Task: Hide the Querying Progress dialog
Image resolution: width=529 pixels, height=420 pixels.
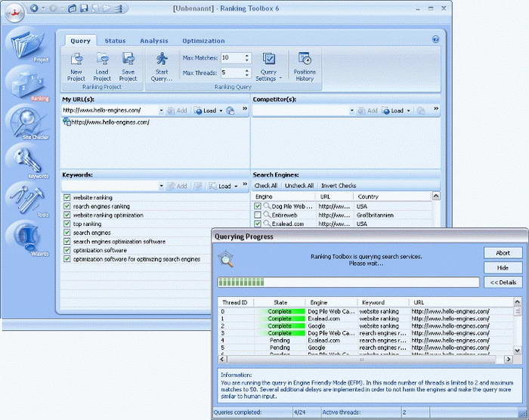Action: (503, 267)
